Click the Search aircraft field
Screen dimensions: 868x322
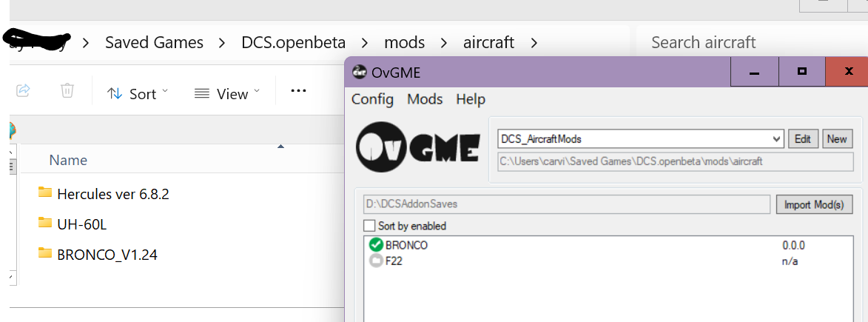click(x=752, y=42)
